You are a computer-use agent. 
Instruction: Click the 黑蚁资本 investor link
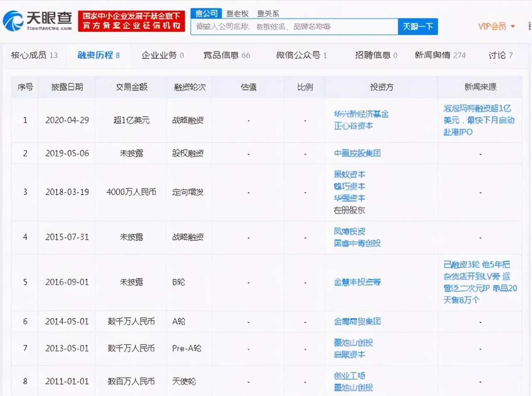tap(350, 174)
